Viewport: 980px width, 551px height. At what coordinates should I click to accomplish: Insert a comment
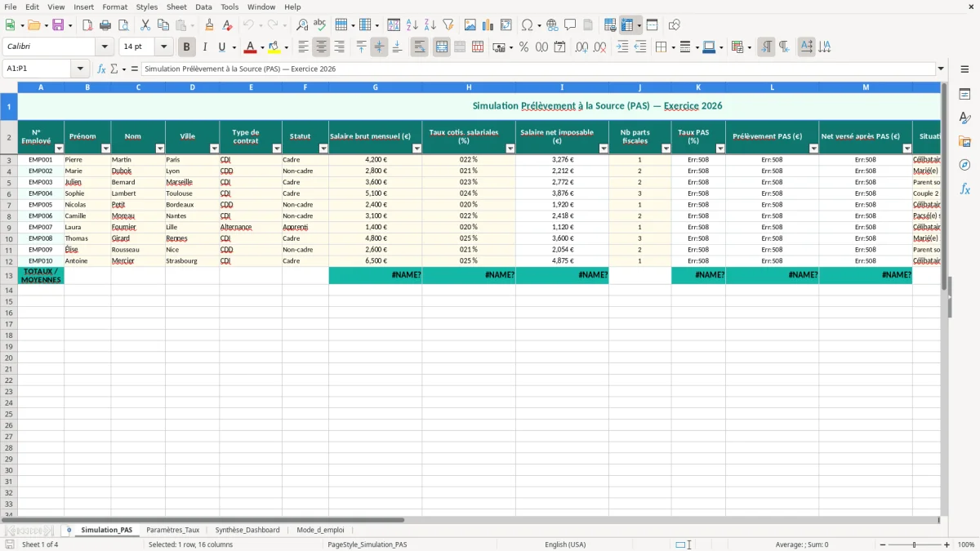click(570, 25)
